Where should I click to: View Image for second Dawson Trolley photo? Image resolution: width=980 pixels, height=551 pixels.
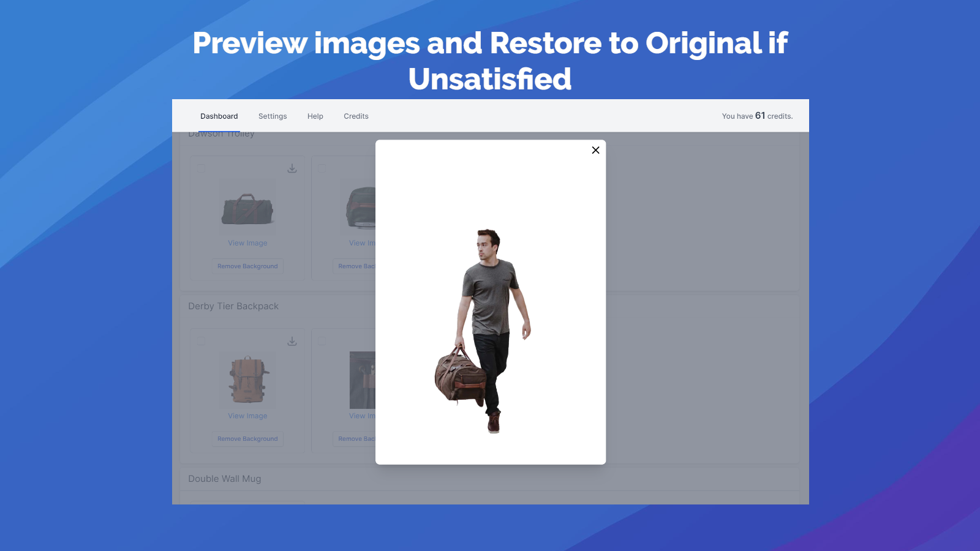[x=362, y=243]
